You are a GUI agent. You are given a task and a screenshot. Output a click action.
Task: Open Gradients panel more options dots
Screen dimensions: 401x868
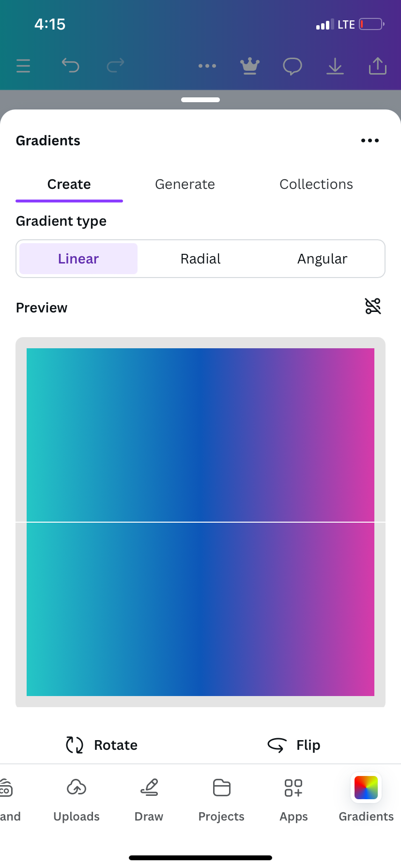(x=370, y=140)
